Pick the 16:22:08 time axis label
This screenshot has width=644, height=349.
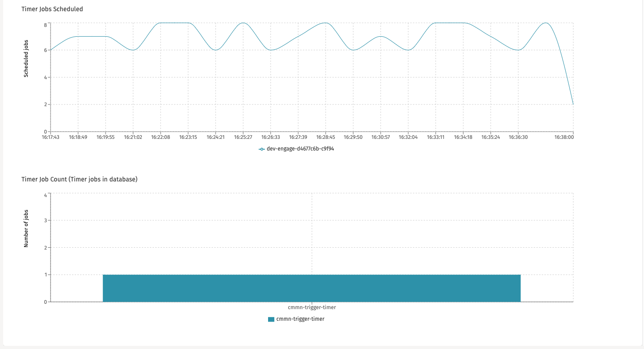pyautogui.click(x=160, y=137)
